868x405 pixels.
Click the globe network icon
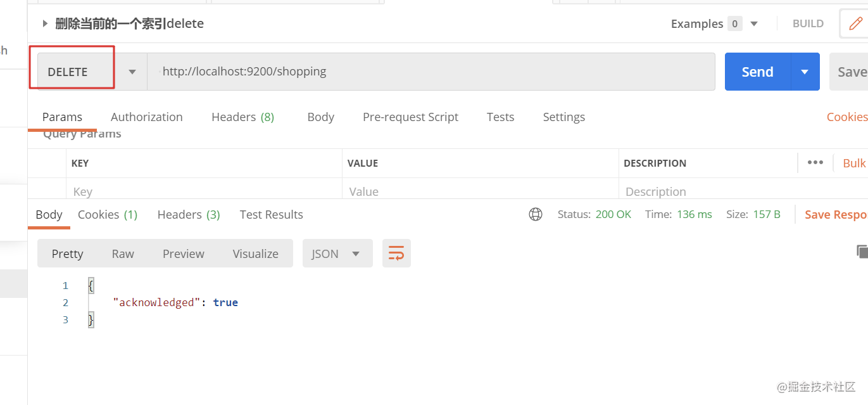[x=536, y=214]
